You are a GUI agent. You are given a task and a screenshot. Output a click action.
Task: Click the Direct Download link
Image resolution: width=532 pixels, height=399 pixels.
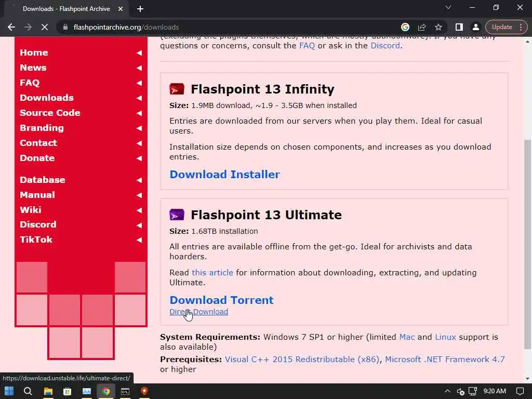pos(198,312)
